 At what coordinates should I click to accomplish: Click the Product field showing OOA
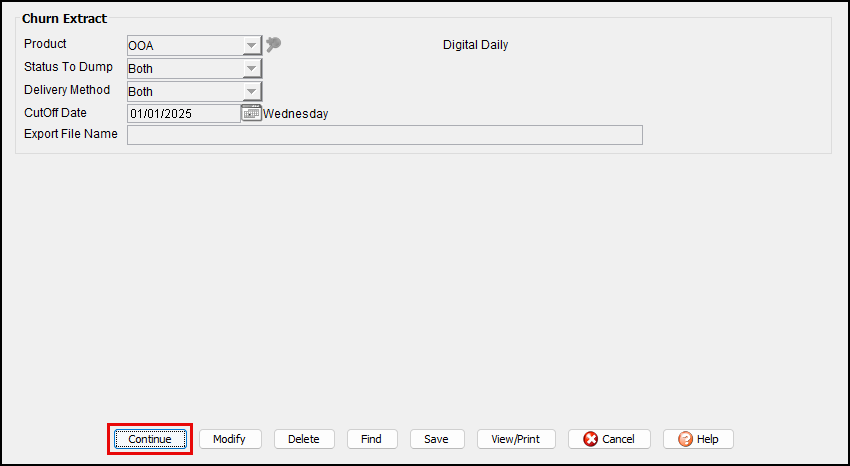click(x=184, y=46)
